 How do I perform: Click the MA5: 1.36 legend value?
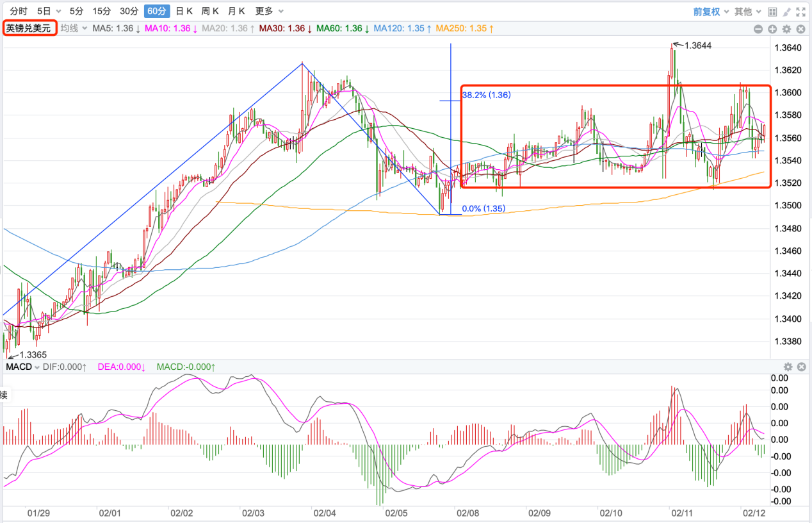pyautogui.click(x=117, y=28)
